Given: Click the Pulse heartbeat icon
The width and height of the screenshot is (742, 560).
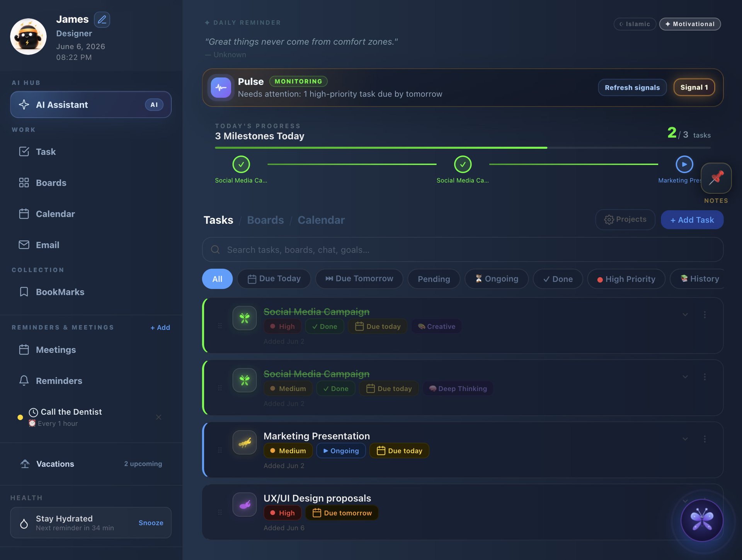Looking at the screenshot, I should click(221, 87).
